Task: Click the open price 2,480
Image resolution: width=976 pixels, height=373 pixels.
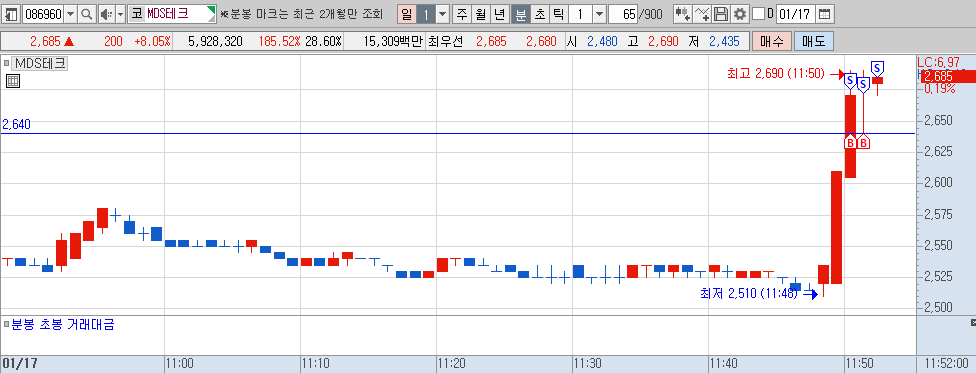Action: [602, 42]
